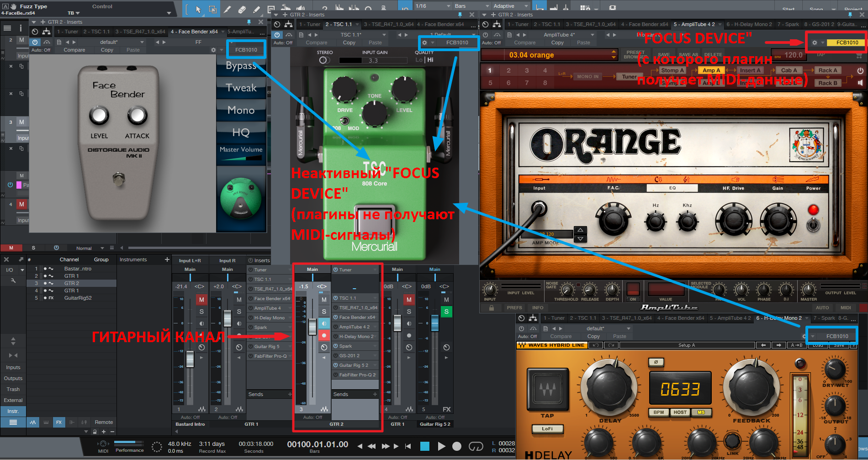Viewport: 868px width, 460px height.
Task: Open routing icon in Face Bender window header
Action: tap(46, 32)
